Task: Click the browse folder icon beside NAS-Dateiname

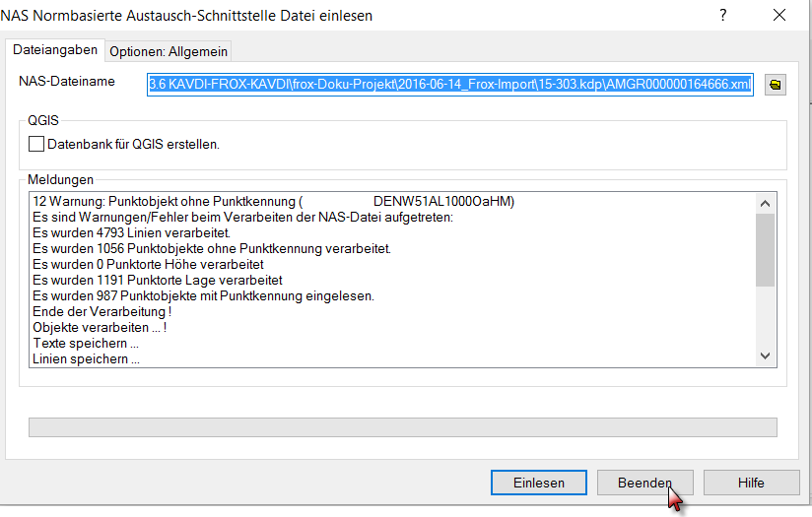Action: pyautogui.click(x=776, y=85)
